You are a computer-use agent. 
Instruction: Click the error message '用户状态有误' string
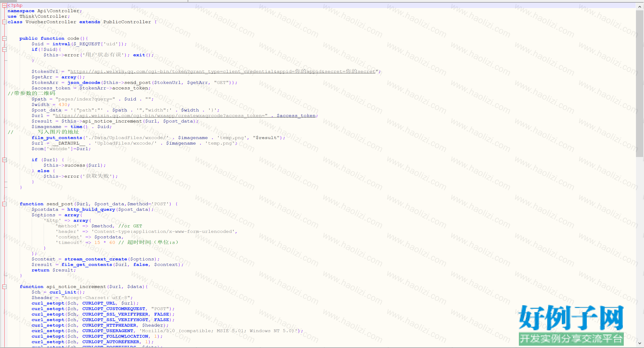tap(103, 55)
